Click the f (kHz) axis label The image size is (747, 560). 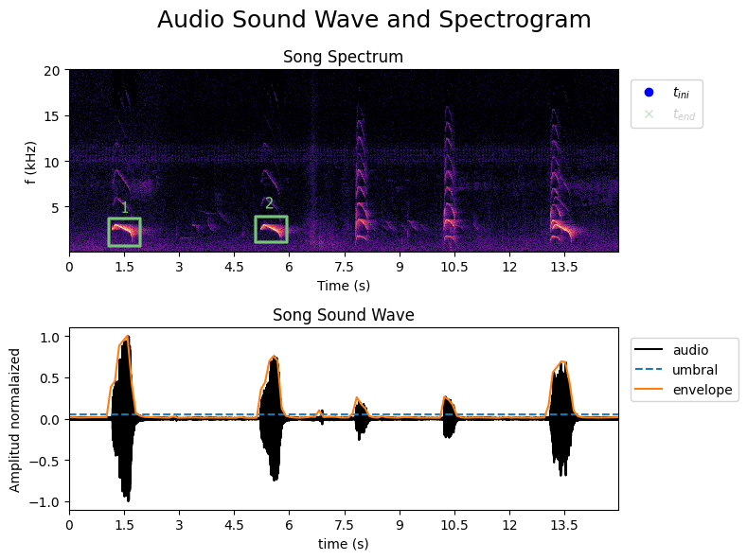click(x=30, y=163)
